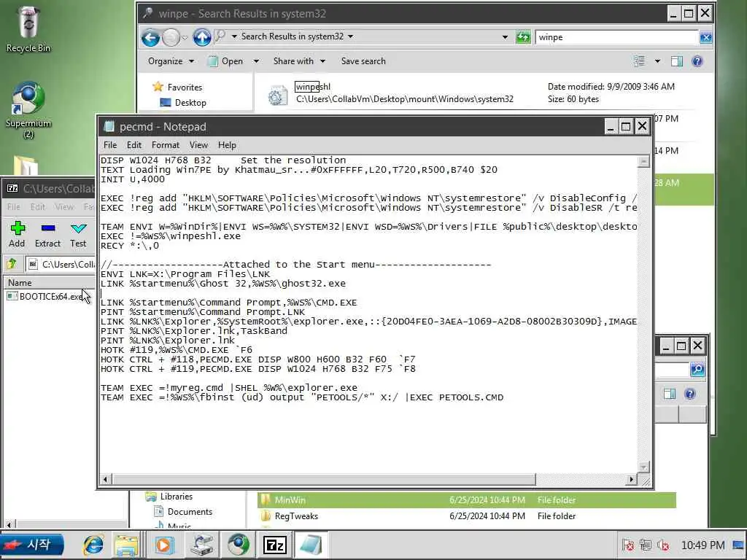Expand address bar history dropdown
Screen dimensions: 747x560
point(505,37)
